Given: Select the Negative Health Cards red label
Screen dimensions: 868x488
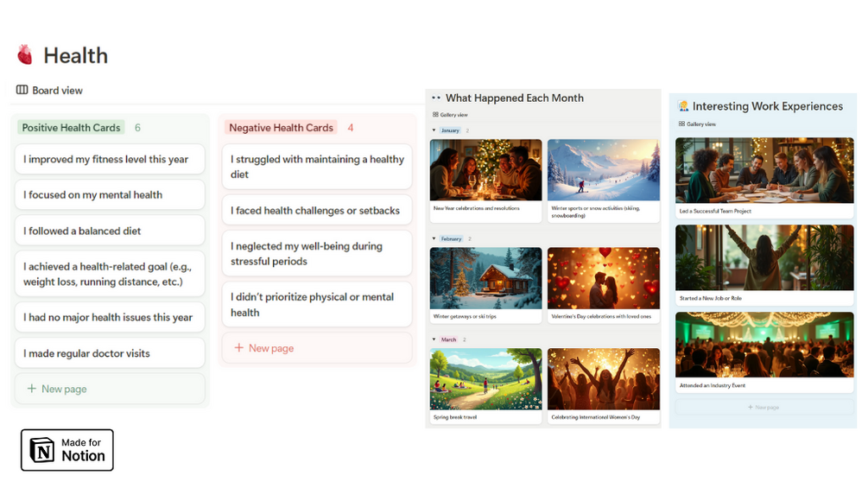Looking at the screenshot, I should pos(282,128).
